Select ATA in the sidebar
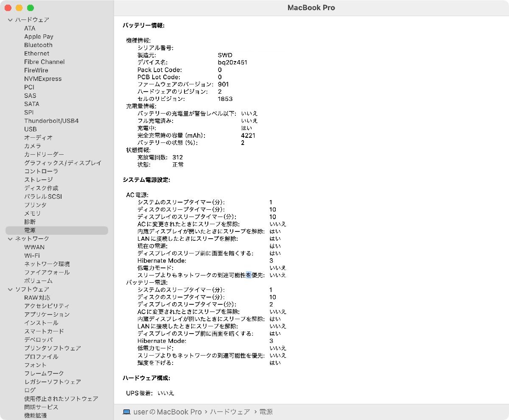Screen dimensions: 509x420 point(30,28)
